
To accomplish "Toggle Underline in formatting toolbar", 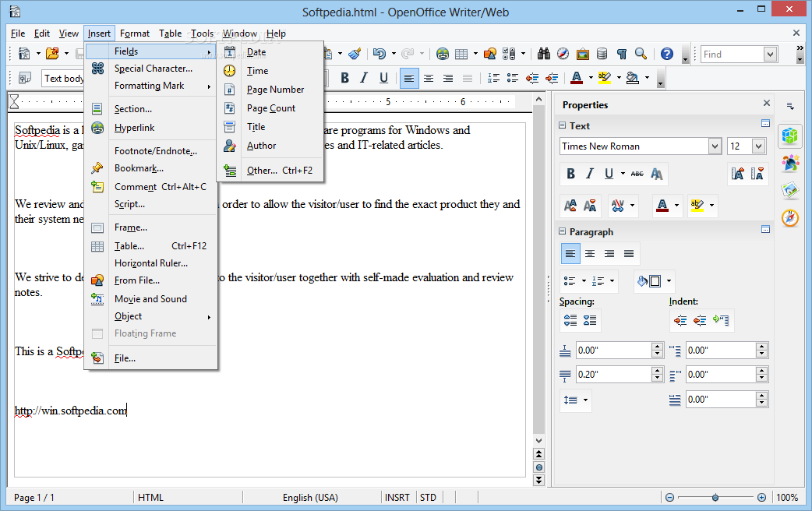I will click(383, 78).
